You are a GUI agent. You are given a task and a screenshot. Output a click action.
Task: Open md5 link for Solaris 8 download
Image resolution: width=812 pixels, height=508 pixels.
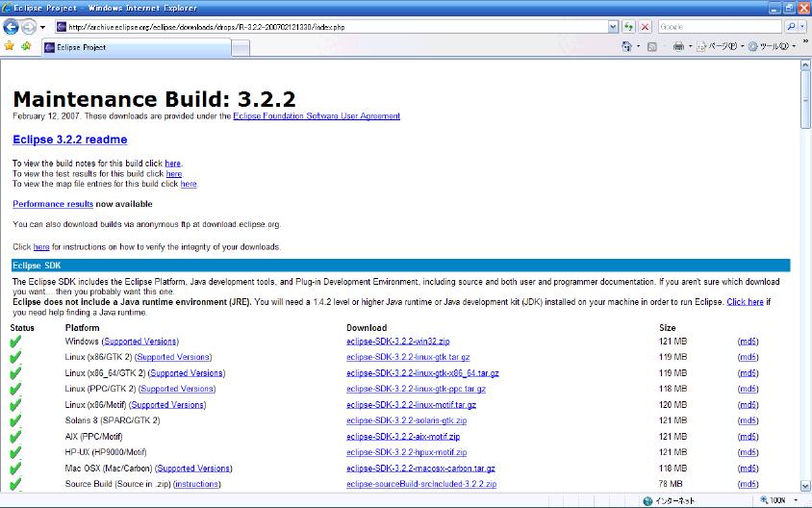748,420
